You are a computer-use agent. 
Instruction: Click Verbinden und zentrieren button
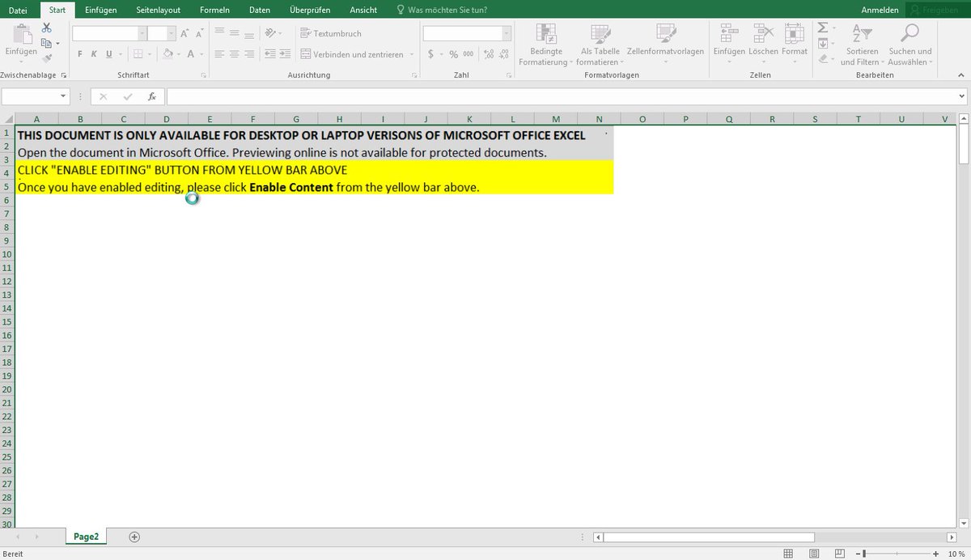click(352, 54)
